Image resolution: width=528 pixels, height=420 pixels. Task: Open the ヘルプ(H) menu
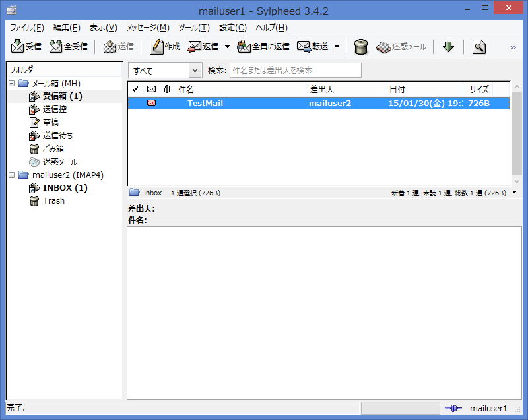(271, 28)
